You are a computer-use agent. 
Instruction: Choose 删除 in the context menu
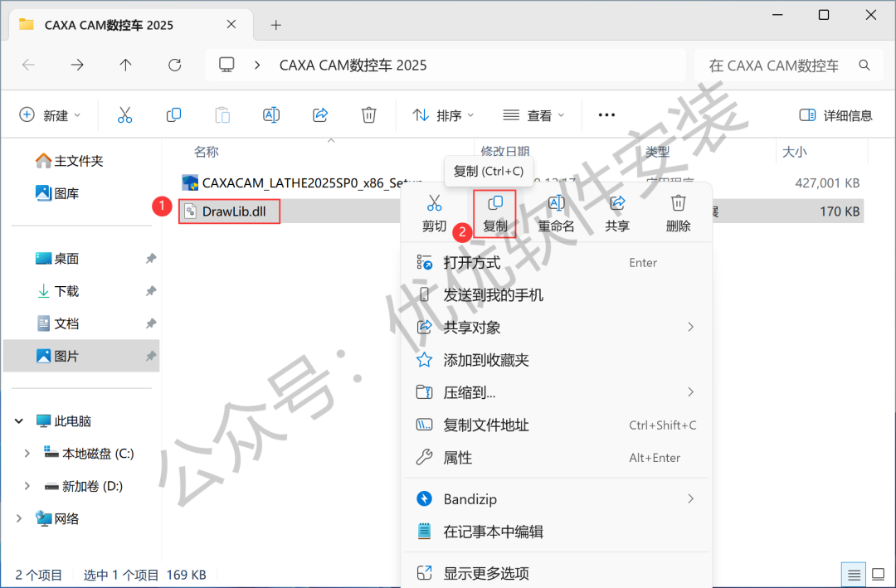coord(679,214)
